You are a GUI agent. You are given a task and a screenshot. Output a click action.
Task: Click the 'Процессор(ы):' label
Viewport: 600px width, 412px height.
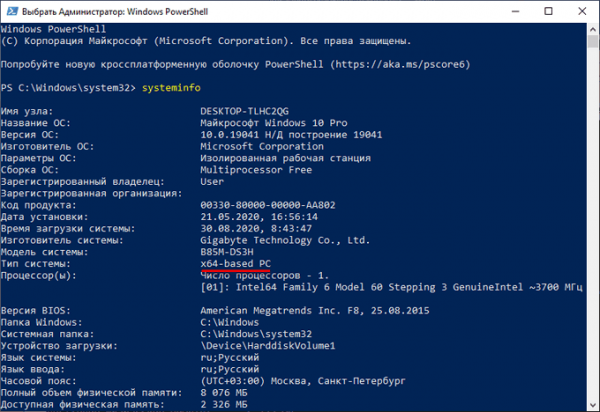[39, 275]
